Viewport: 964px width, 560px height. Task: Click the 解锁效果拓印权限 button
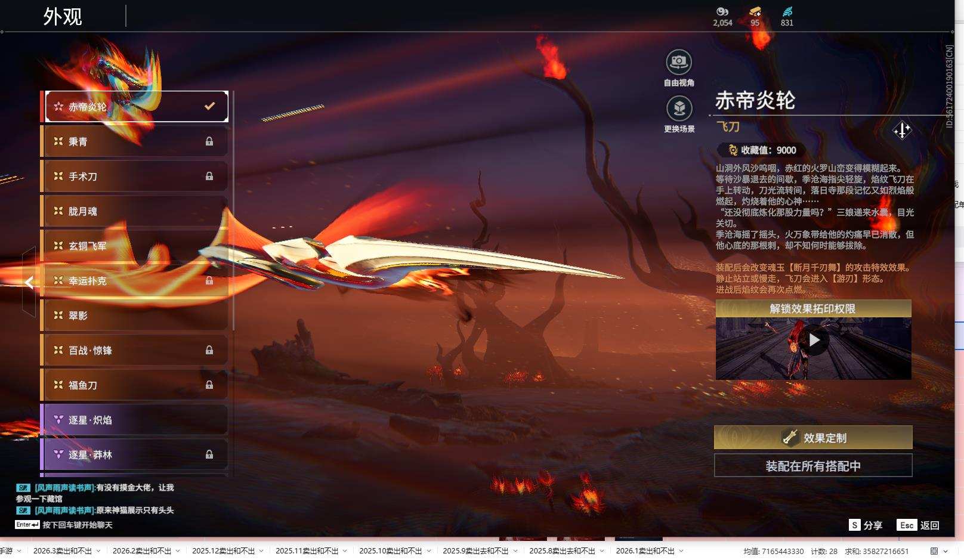click(812, 308)
